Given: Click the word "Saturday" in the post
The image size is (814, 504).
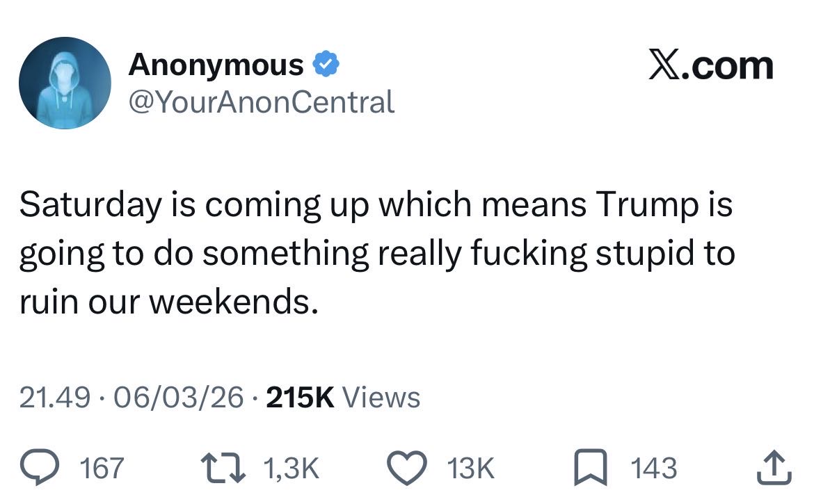Looking at the screenshot, I should 89,206.
